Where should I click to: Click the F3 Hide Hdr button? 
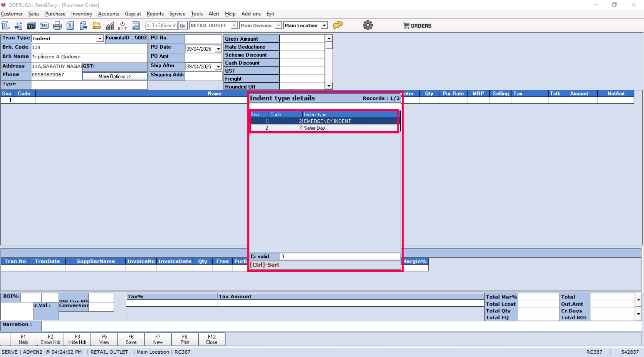pyautogui.click(x=77, y=339)
